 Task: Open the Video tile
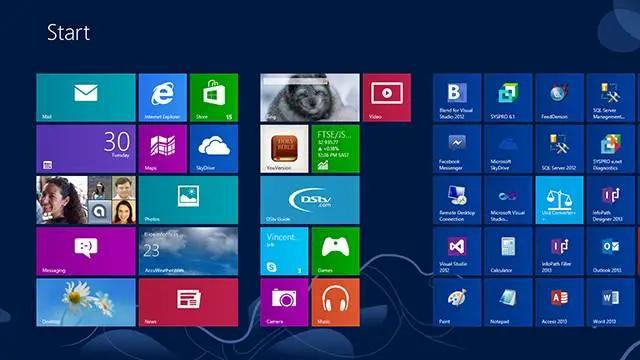click(x=387, y=98)
